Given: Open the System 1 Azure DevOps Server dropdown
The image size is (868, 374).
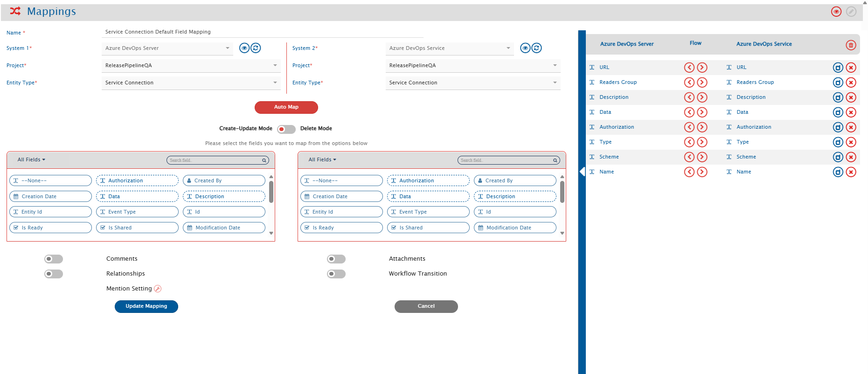Looking at the screenshot, I should (x=167, y=48).
